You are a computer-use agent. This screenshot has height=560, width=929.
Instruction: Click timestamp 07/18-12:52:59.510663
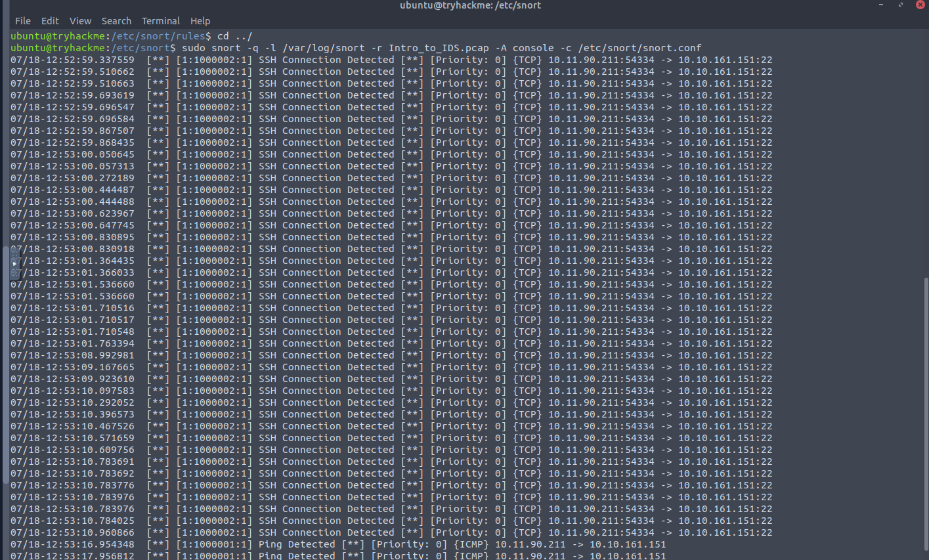[72, 83]
